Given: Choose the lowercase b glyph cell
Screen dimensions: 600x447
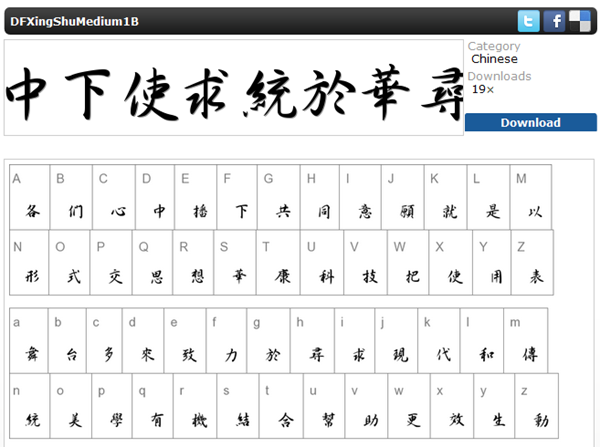Looking at the screenshot, I should click(x=67, y=341).
